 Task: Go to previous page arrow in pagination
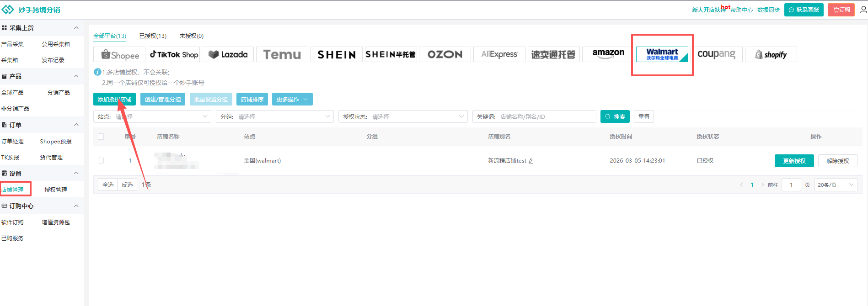coord(741,185)
